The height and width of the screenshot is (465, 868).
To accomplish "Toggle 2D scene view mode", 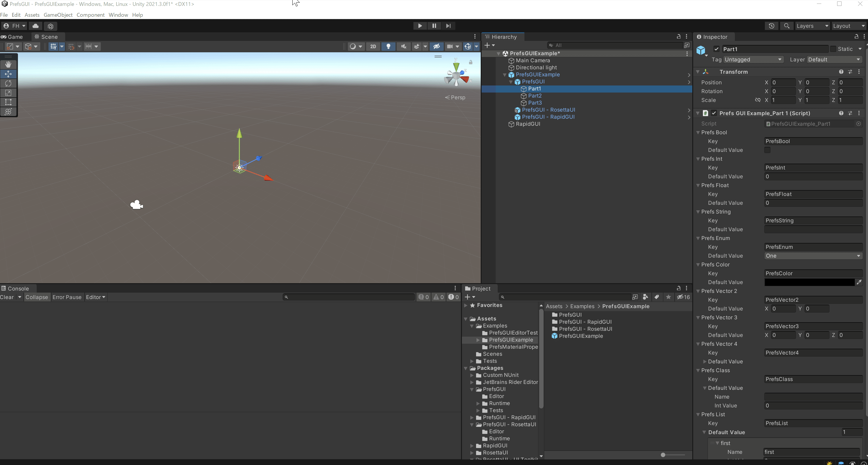I will pyautogui.click(x=373, y=46).
